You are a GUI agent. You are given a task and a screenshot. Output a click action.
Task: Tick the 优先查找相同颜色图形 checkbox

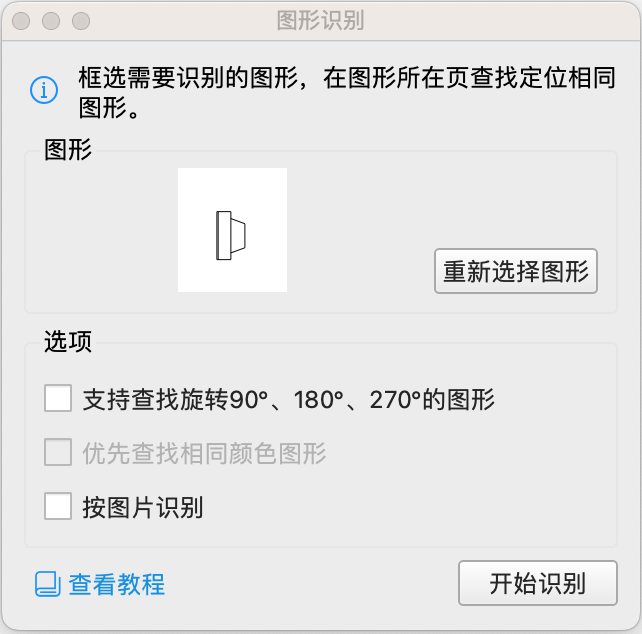click(x=58, y=454)
